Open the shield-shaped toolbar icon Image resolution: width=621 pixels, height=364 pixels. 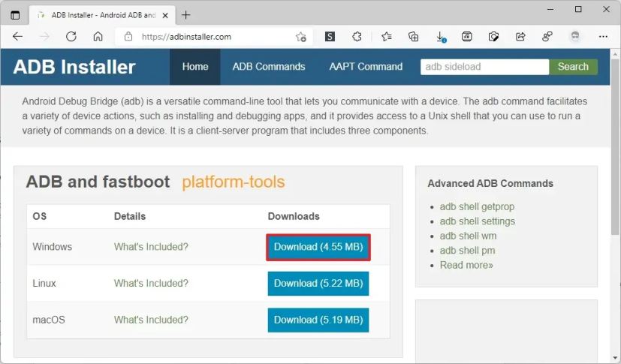pos(493,37)
